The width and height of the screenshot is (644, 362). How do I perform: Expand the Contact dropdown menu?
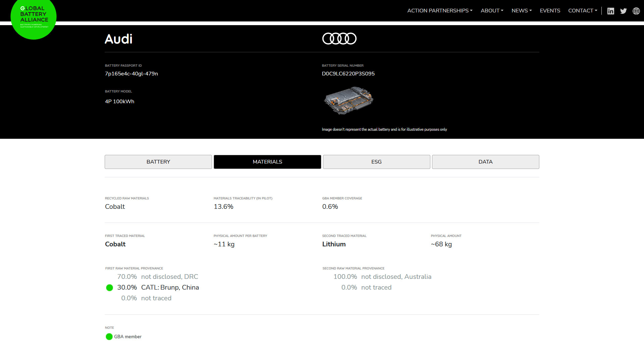click(583, 11)
